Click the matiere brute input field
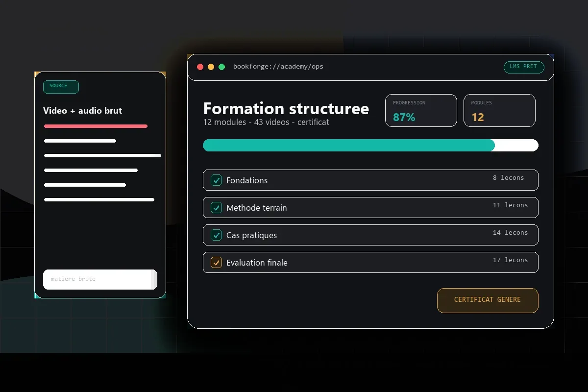588x392 pixels. pos(100,279)
